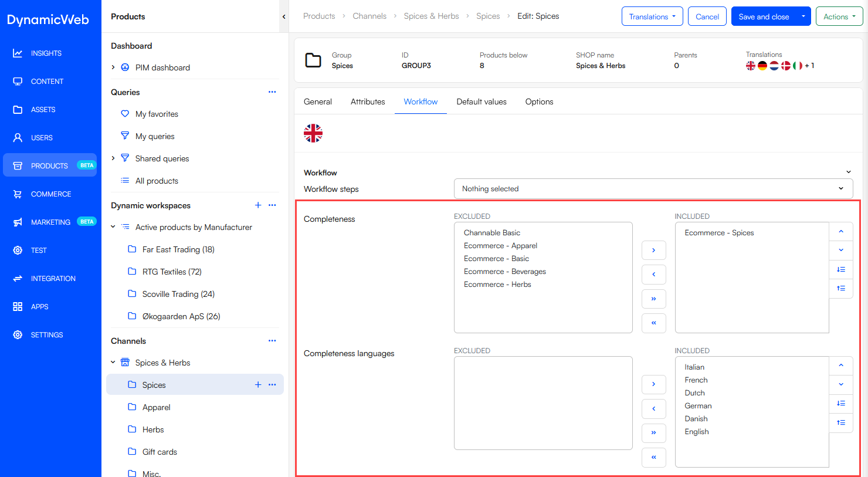Open Channels more options menu

272,341
